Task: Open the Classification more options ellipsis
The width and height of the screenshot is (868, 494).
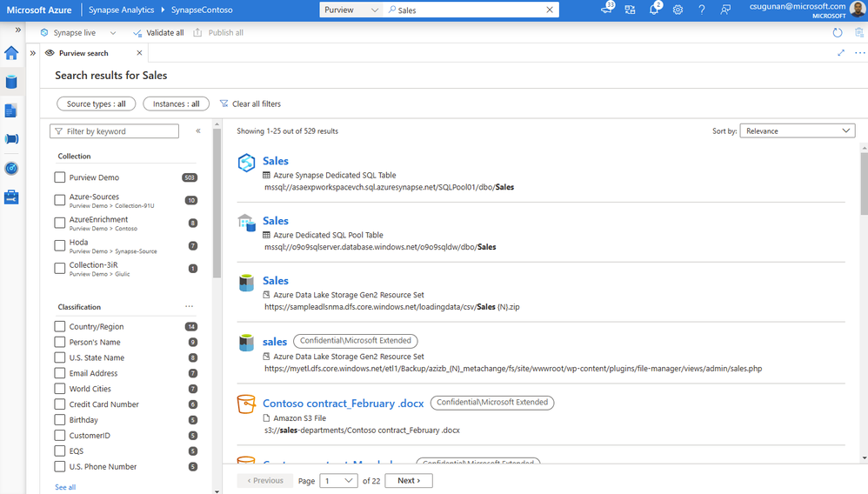Action: pos(190,306)
